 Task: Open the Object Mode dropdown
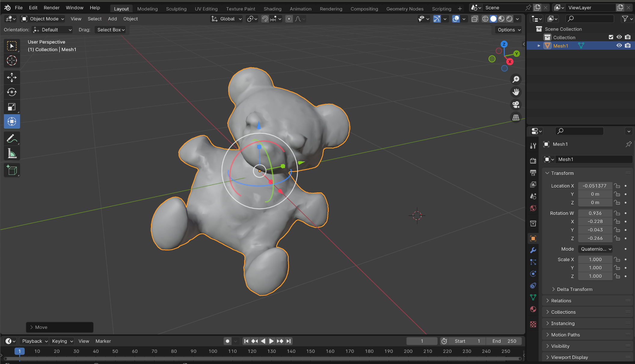[42, 19]
